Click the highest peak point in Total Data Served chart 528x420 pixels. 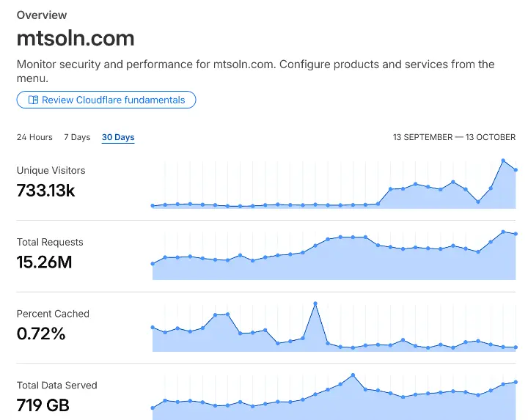click(353, 375)
